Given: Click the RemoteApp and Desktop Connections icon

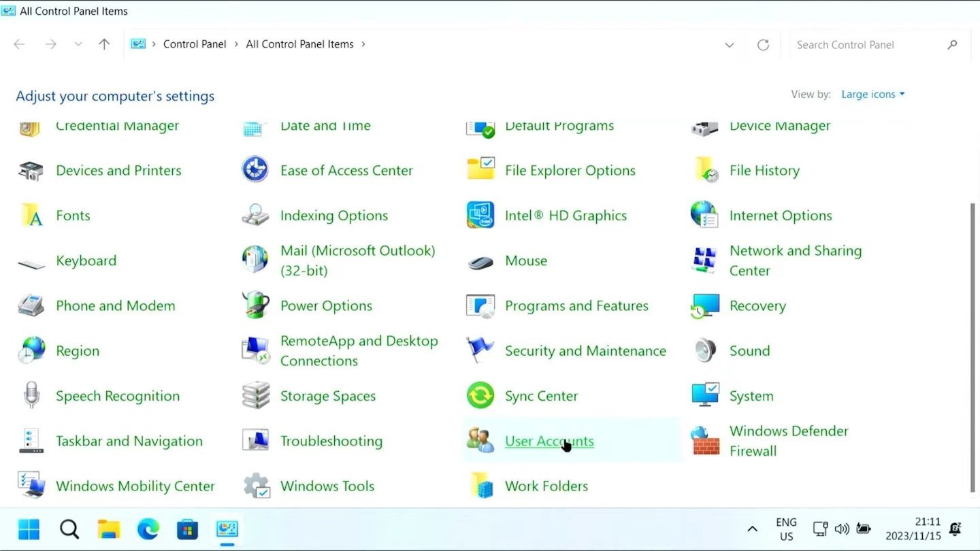Looking at the screenshot, I should click(x=255, y=350).
